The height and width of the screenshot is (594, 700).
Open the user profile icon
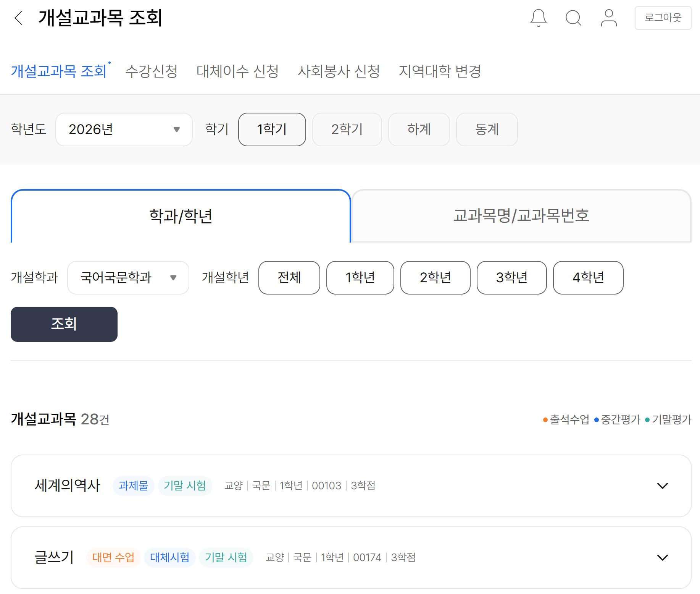click(609, 18)
